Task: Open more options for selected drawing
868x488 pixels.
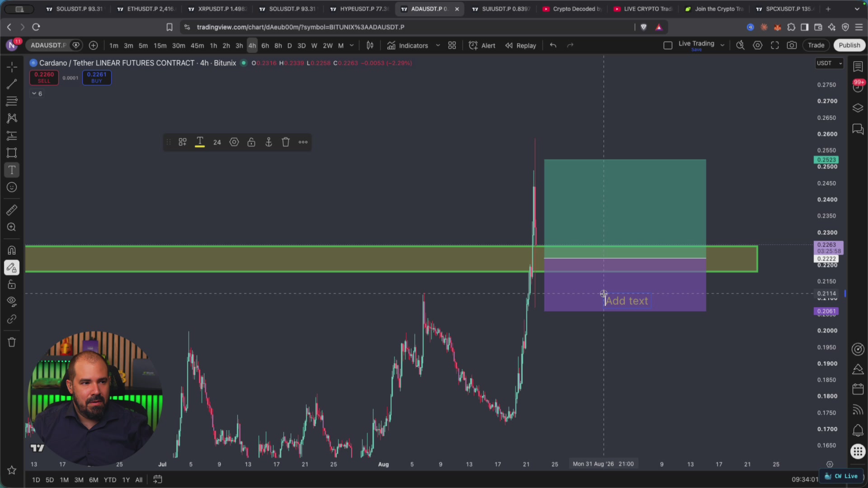Action: pos(303,142)
